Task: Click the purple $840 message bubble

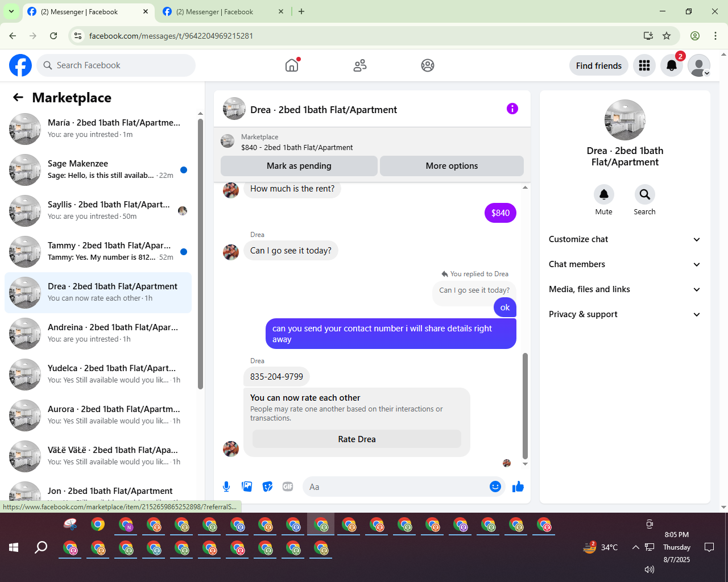Action: [x=500, y=213]
